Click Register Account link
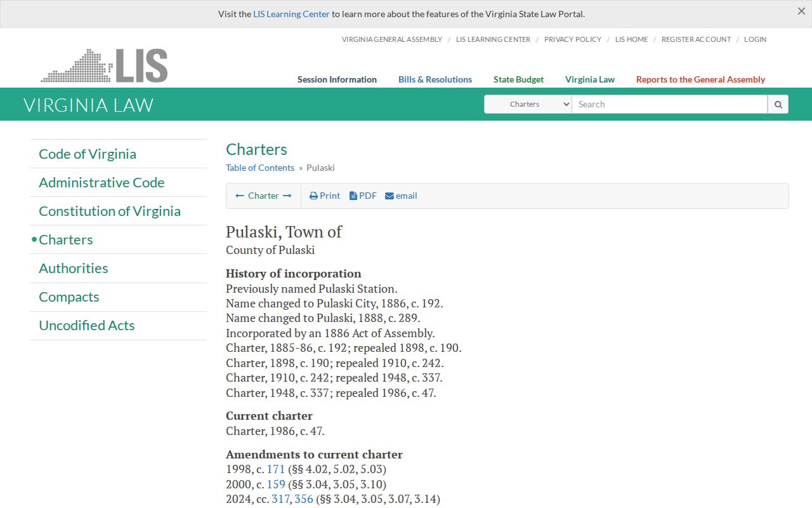Viewport: 812px width, 508px height. coord(696,39)
